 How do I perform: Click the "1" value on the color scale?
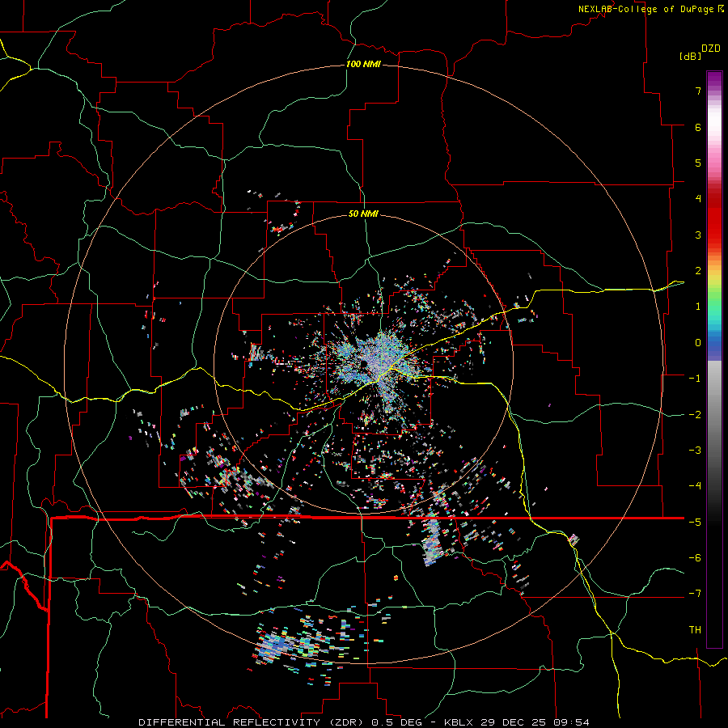698,307
